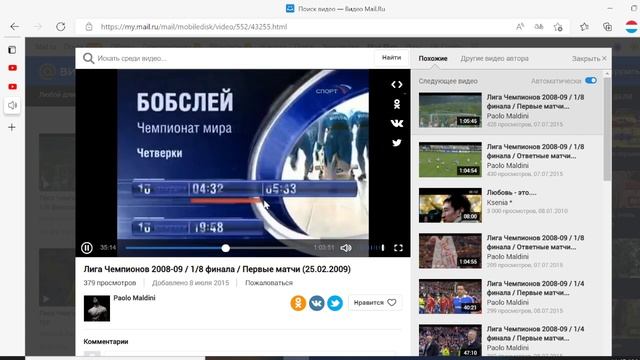Report video via Пожаловаться link
This screenshot has width=640, height=360.
[x=269, y=282]
